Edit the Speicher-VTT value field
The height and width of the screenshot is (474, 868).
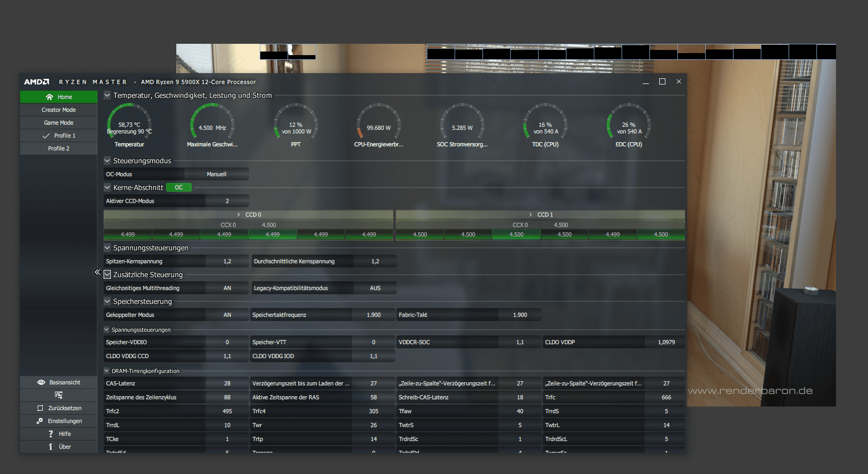374,342
